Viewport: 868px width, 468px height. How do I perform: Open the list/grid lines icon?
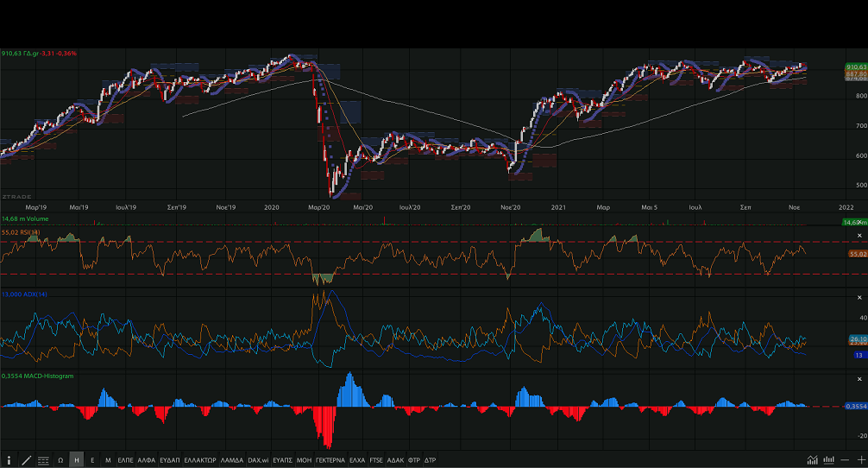click(43, 460)
